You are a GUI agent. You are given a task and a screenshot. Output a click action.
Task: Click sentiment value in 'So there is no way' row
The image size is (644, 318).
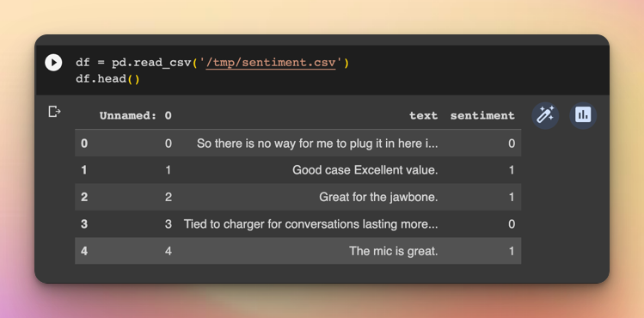[x=512, y=144]
